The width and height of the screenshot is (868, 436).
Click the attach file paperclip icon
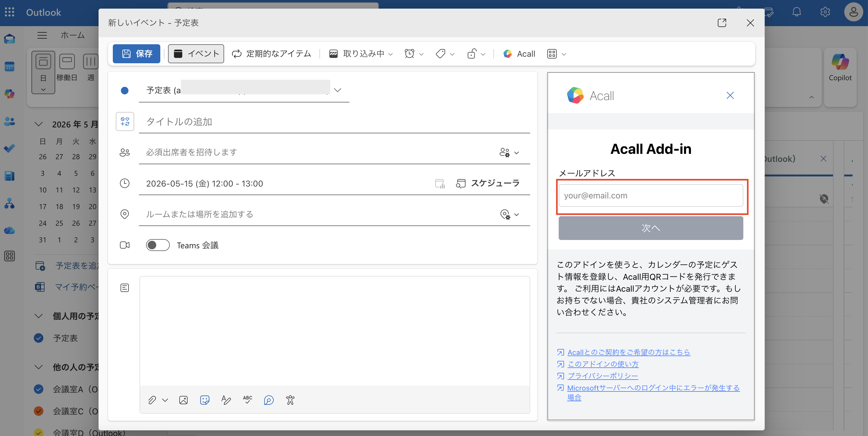tap(152, 400)
